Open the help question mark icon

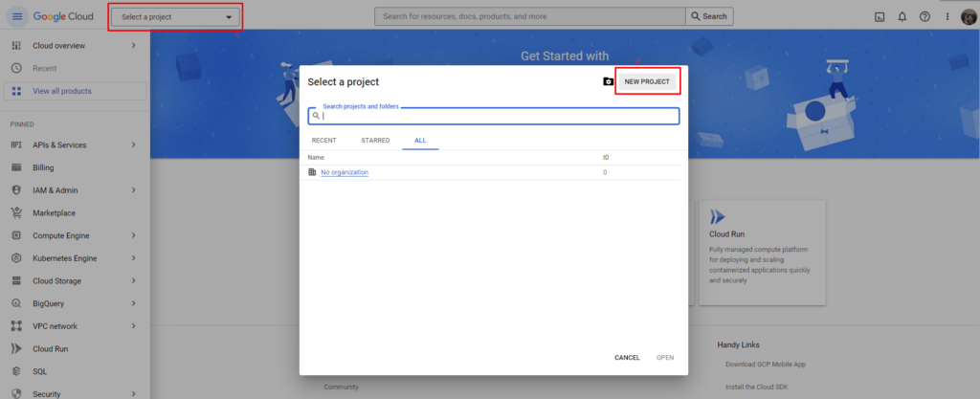pos(924,16)
